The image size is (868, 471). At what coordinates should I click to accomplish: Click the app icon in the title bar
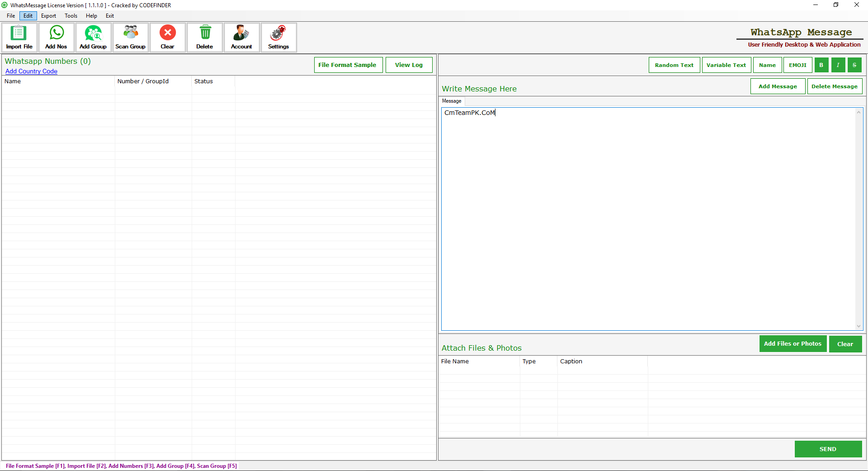(5, 5)
